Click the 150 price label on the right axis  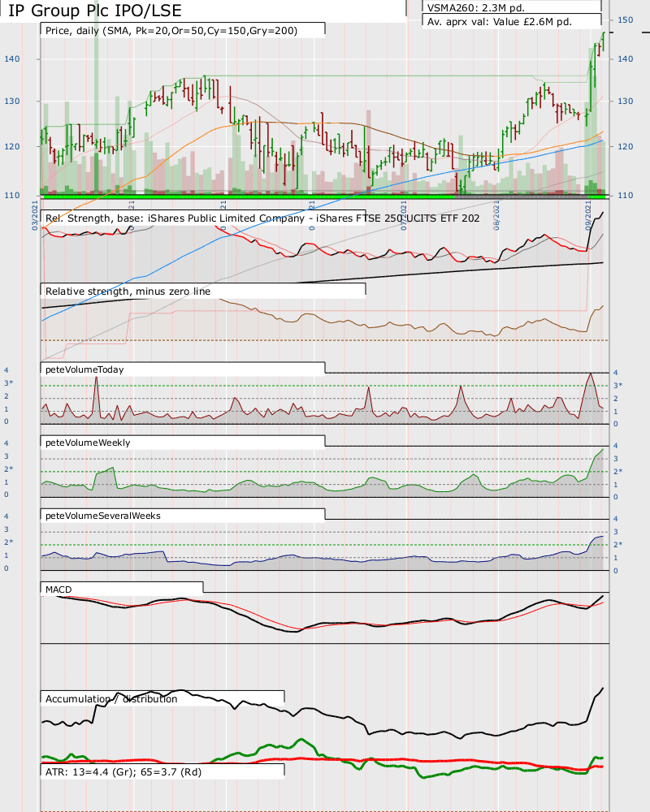coord(625,19)
